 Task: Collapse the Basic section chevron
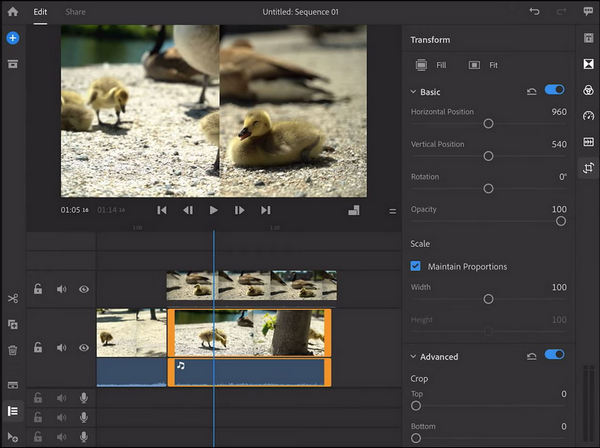pos(414,92)
